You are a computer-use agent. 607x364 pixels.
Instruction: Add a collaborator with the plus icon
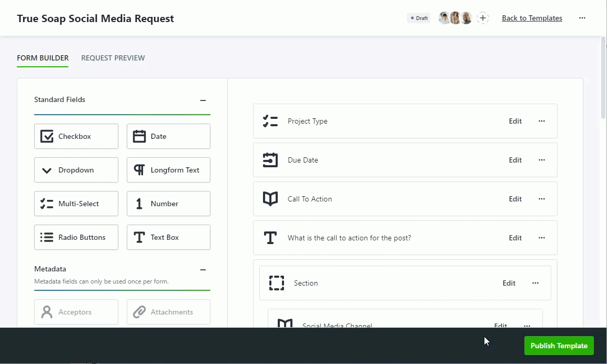[x=483, y=18]
